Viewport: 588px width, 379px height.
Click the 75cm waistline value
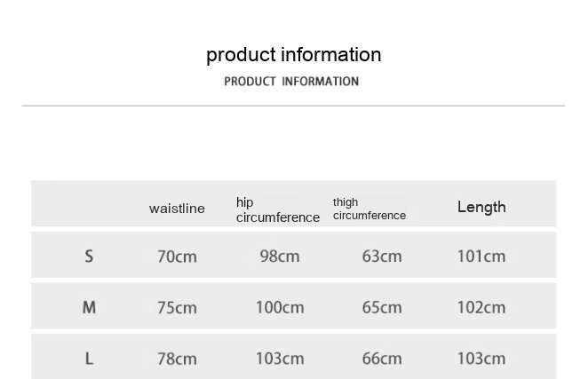(x=177, y=307)
